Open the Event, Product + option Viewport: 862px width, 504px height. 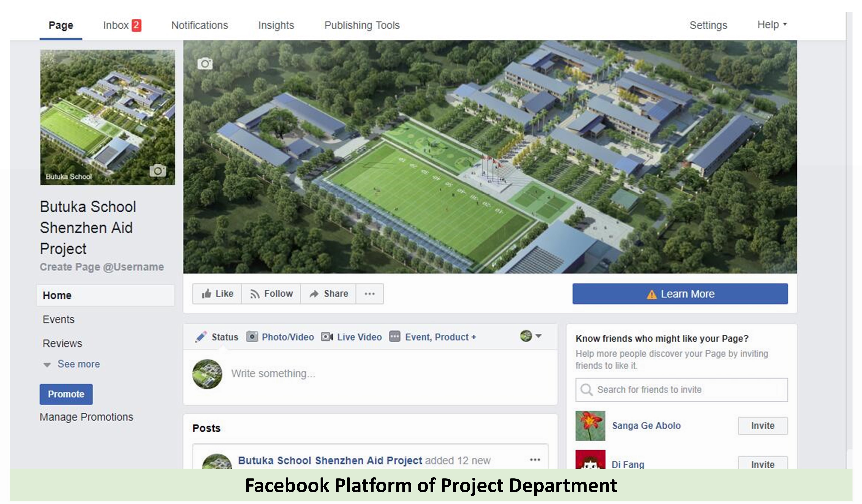tap(433, 337)
